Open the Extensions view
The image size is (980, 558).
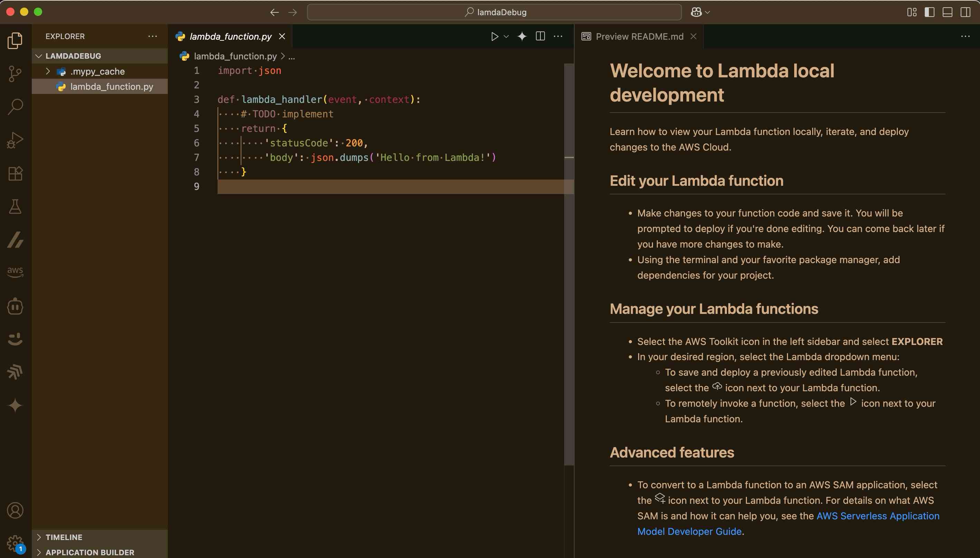[15, 174]
